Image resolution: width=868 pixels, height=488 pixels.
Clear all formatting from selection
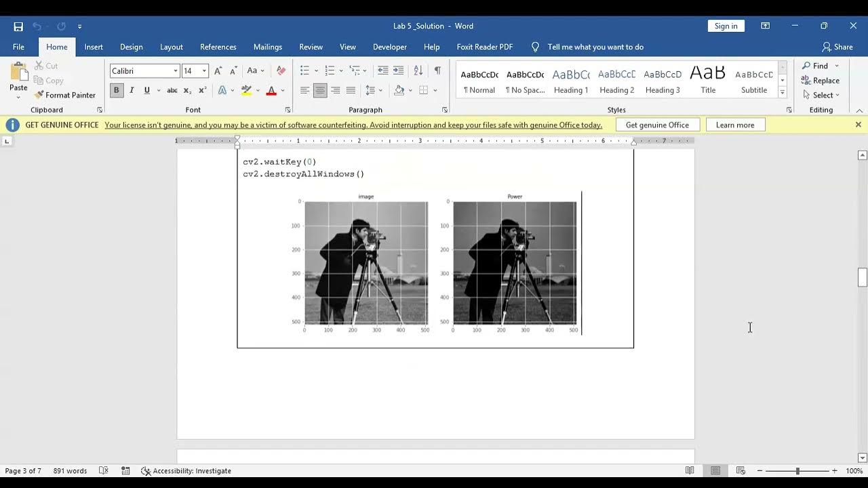pyautogui.click(x=281, y=70)
